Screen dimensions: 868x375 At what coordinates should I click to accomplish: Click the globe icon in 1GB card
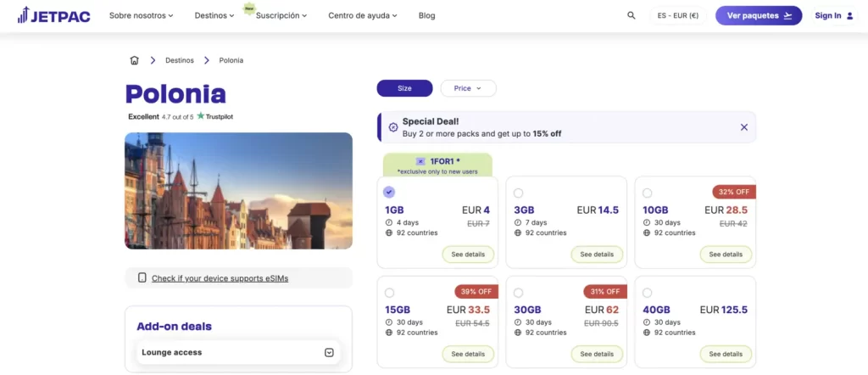coord(388,232)
